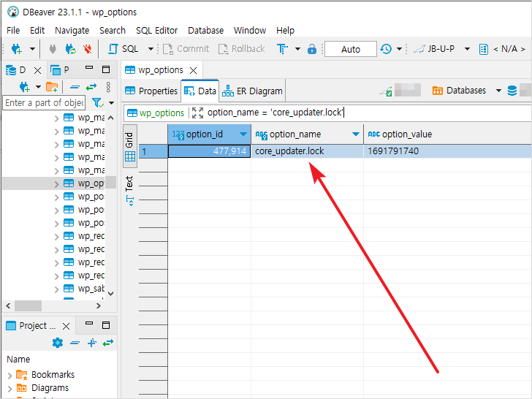Click the Project panel settings gear icon

(x=58, y=343)
